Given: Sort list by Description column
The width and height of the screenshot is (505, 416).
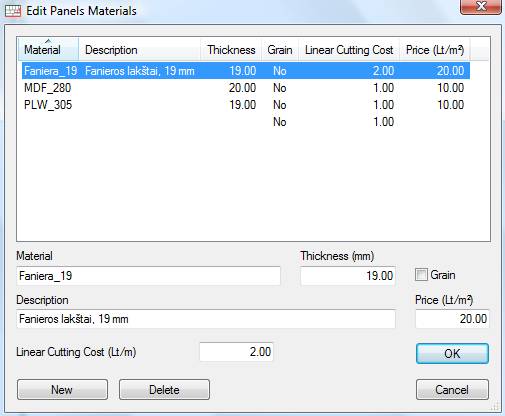Looking at the screenshot, I should (139, 50).
